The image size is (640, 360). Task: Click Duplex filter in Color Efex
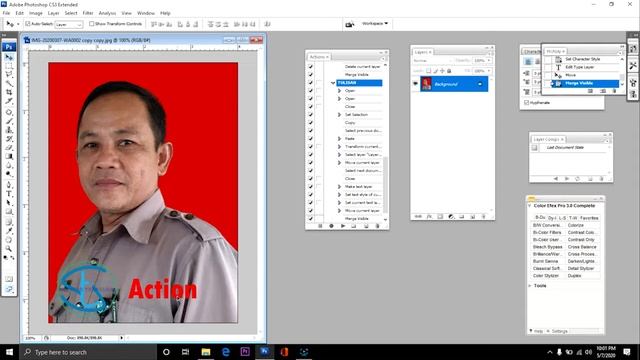(x=574, y=276)
